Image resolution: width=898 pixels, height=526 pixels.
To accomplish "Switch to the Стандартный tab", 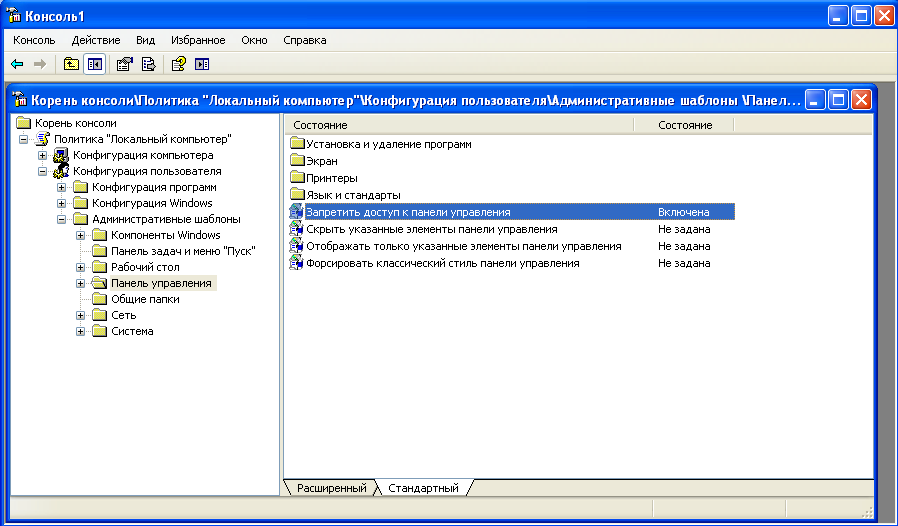I will 423,488.
